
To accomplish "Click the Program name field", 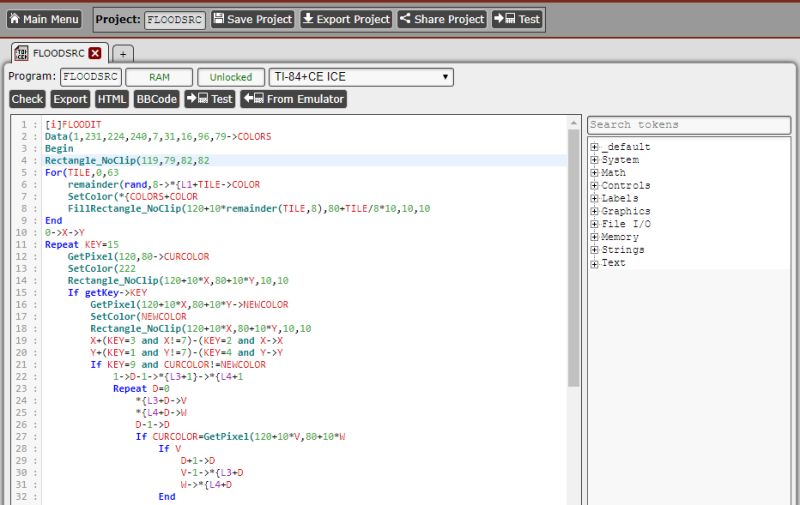I will pyautogui.click(x=91, y=77).
